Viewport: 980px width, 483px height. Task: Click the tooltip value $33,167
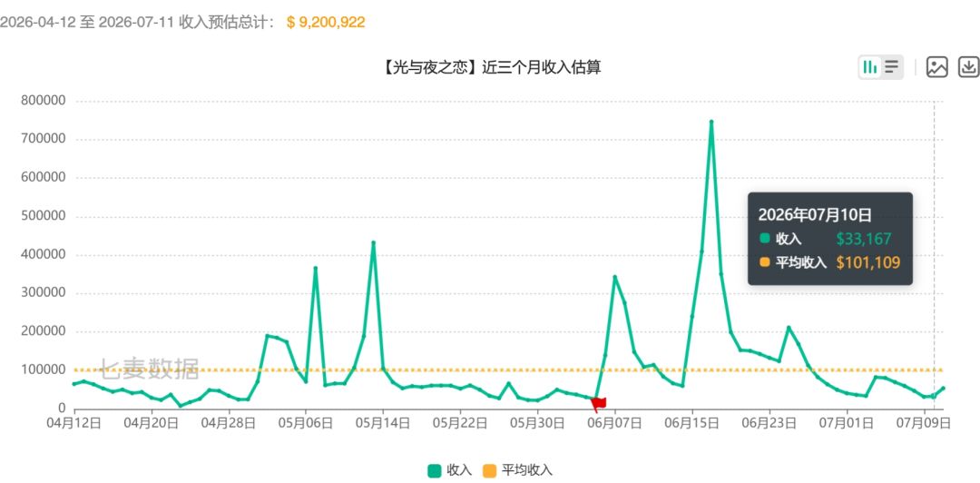[x=864, y=239]
